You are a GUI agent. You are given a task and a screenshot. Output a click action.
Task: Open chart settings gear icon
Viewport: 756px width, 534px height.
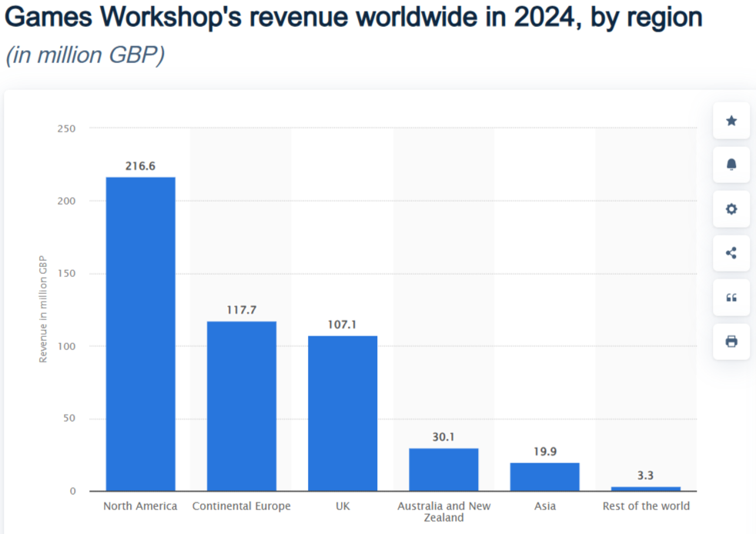click(x=731, y=209)
